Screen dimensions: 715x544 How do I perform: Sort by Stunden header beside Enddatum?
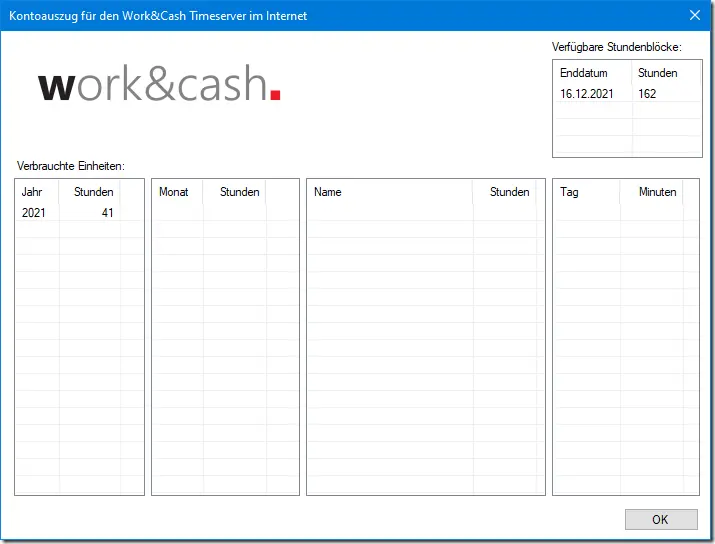(666, 73)
